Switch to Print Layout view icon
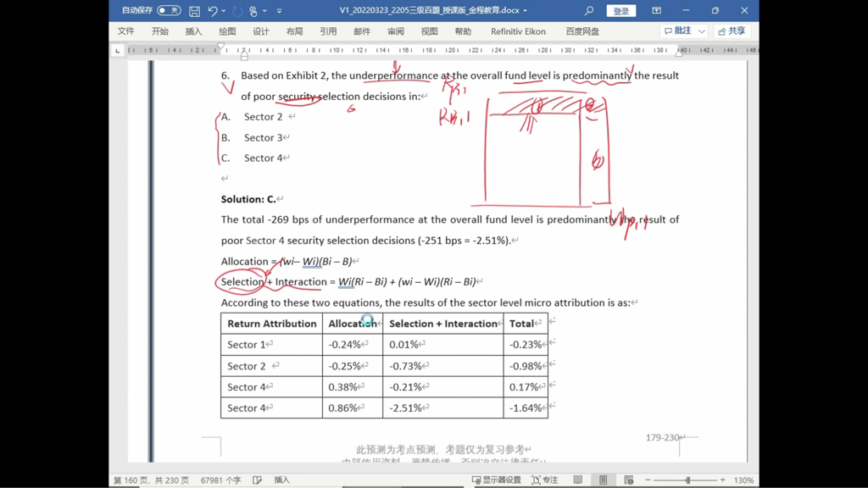Image resolution: width=868 pixels, height=488 pixels. click(x=604, y=480)
